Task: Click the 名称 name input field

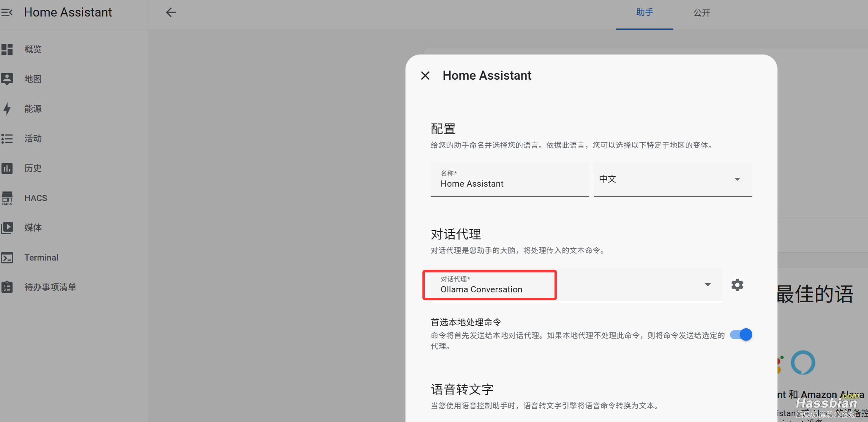Action: coord(509,183)
